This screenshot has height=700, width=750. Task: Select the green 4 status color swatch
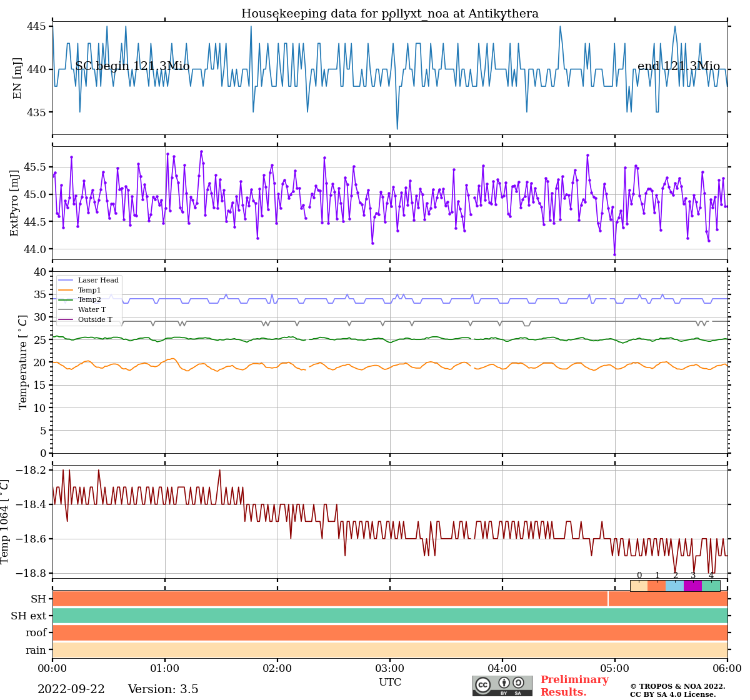[x=711, y=586]
